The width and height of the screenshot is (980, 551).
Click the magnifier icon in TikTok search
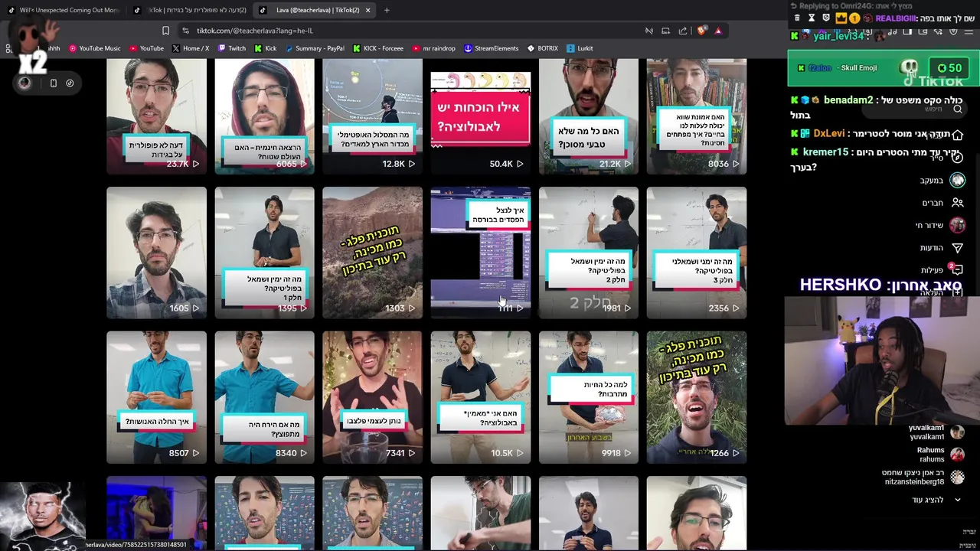point(957,109)
